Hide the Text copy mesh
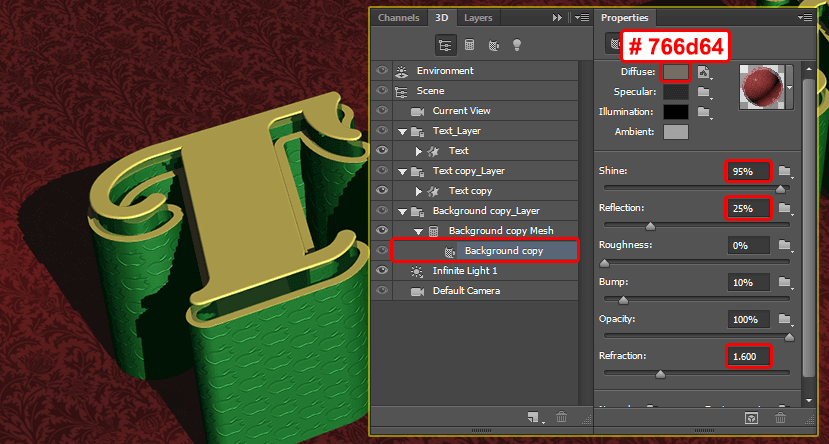The image size is (829, 444). coord(381,191)
